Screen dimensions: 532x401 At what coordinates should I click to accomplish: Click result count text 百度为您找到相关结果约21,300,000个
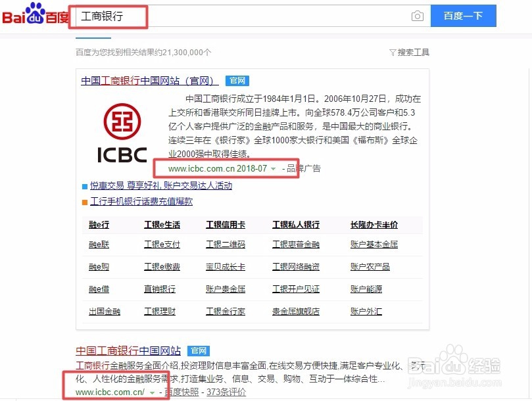(143, 52)
